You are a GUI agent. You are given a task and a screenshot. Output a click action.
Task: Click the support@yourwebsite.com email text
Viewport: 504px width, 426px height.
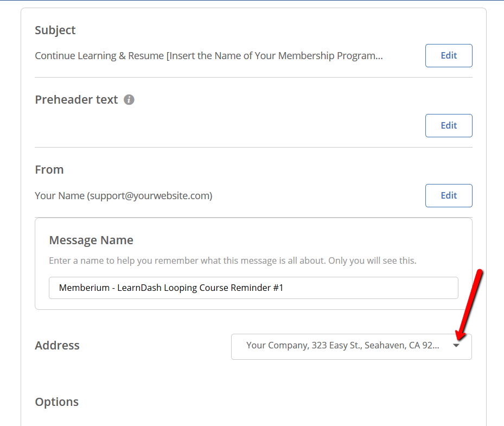click(150, 196)
